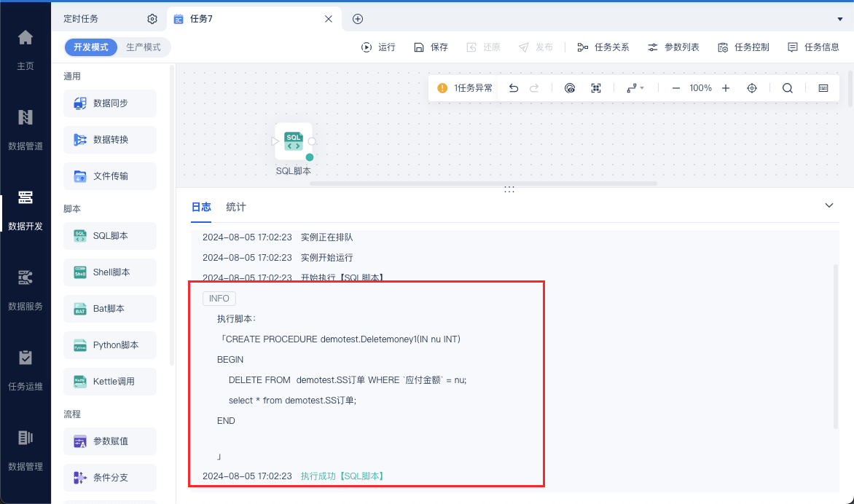Switch to 开发模式 mode
This screenshot has width=854, height=504.
point(91,47)
